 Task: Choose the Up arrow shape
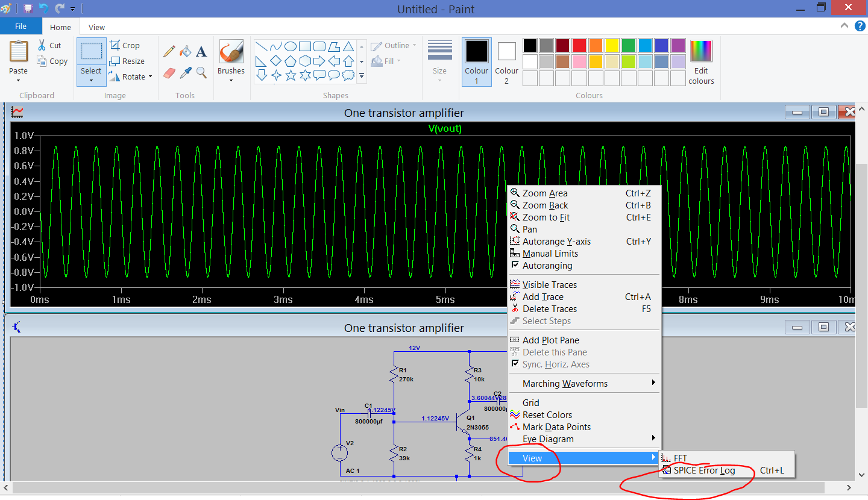[348, 61]
